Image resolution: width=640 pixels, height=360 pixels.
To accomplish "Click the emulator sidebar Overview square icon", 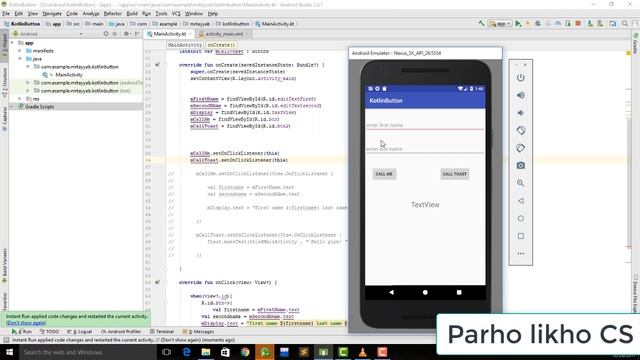I will point(520,236).
